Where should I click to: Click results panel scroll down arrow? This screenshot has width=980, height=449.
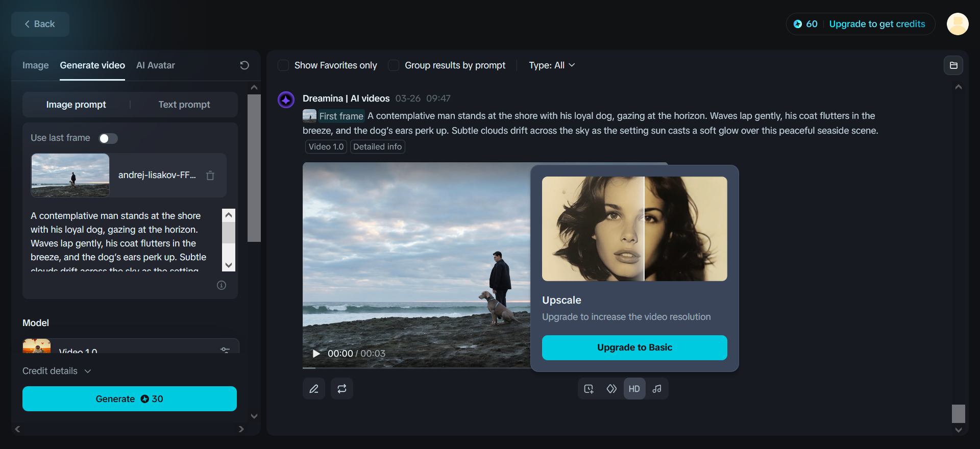[959, 430]
